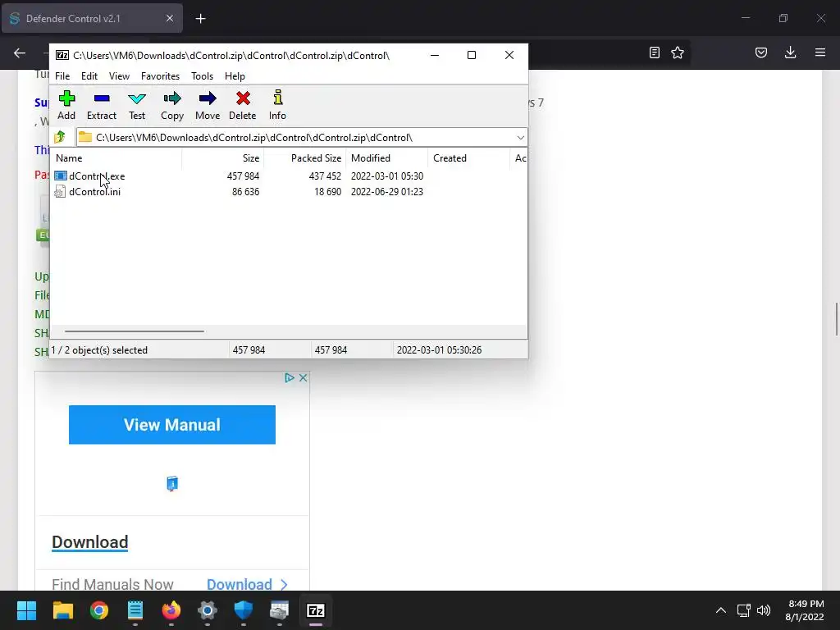Bookmark this page with the star icon

(678, 52)
